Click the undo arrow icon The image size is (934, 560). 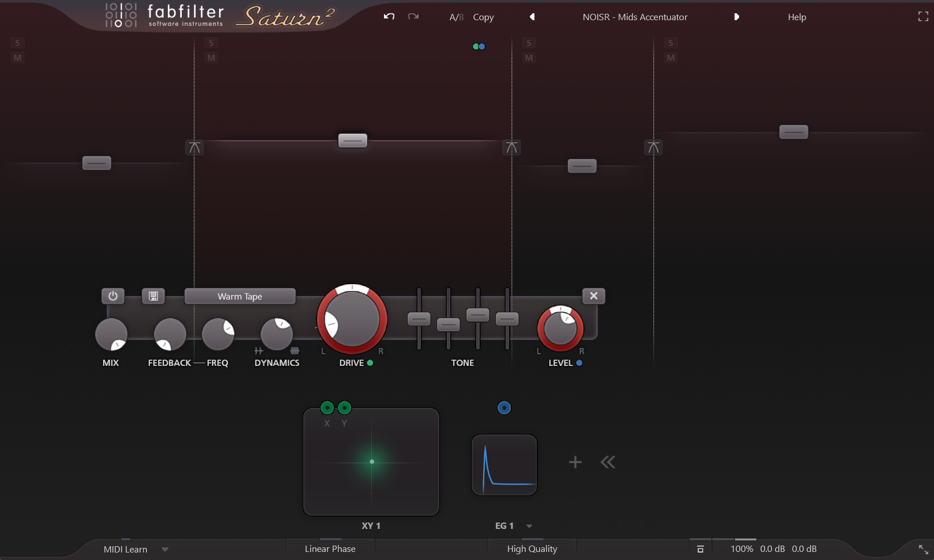click(x=389, y=17)
